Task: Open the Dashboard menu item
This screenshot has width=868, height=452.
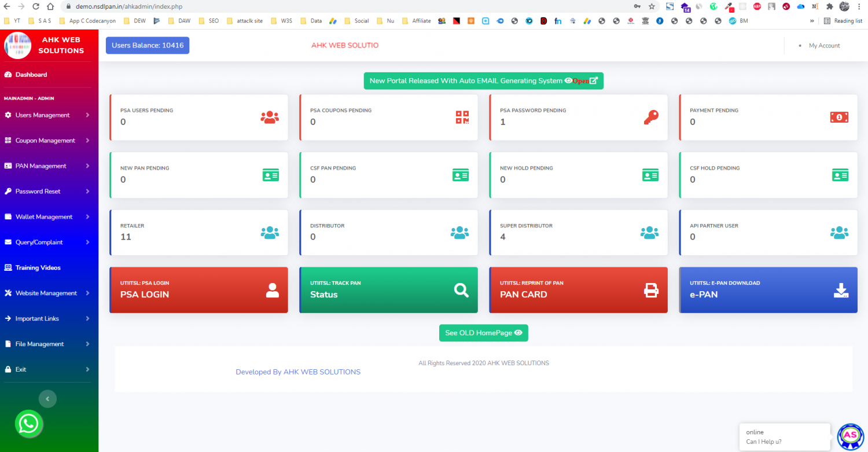Action: click(31, 75)
